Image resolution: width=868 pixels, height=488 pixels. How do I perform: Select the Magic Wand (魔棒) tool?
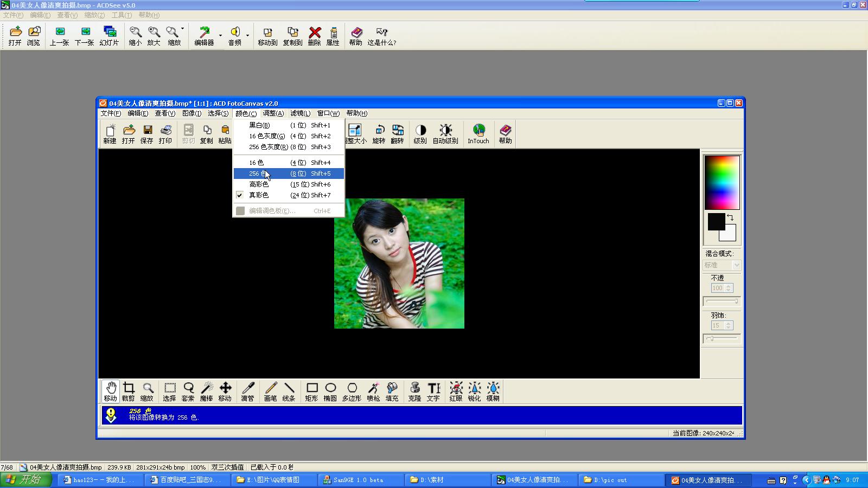[206, 391]
